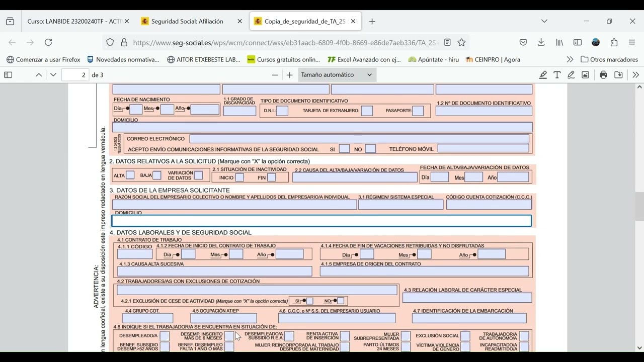The width and height of the screenshot is (644, 362).
Task: Open Comenzar a usar Firefox bookmark
Action: (x=43, y=59)
